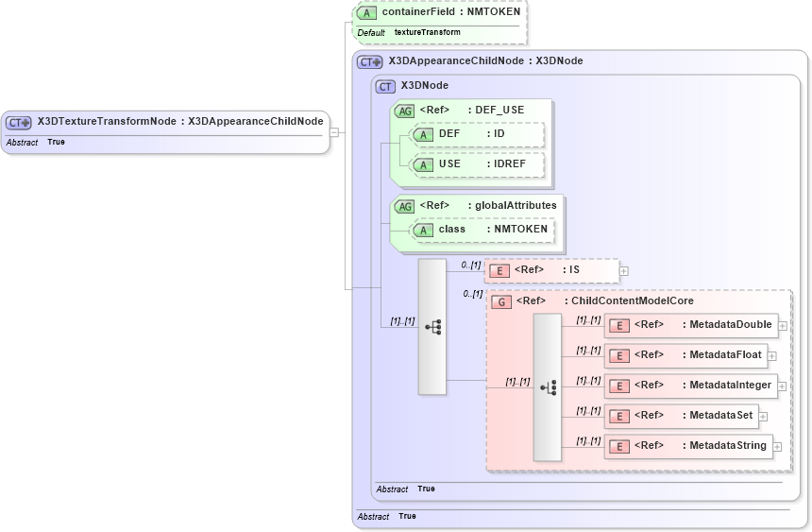Viewport: 812px width, 532px height.
Task: Expand the MetadataFloat element
Action: (x=772, y=356)
